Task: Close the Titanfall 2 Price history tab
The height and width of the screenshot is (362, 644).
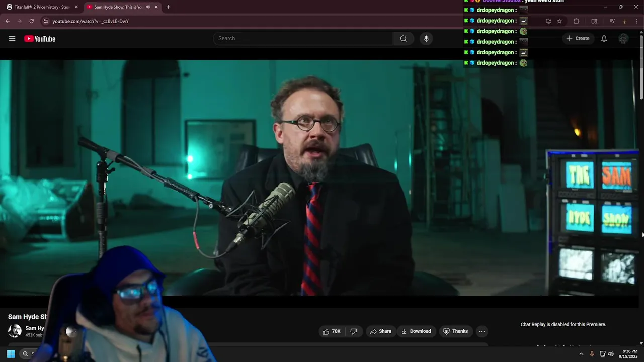Action: coord(76,7)
